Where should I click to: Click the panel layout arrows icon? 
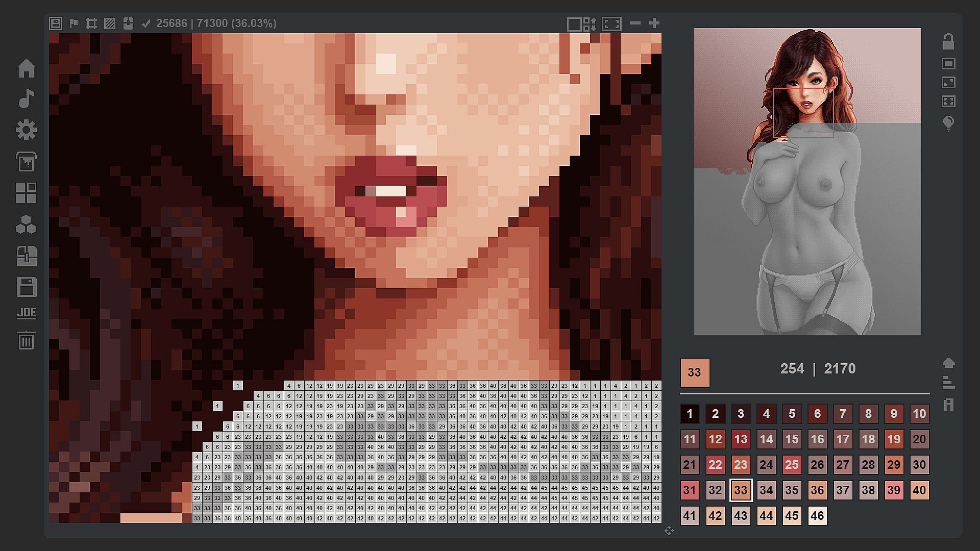(x=581, y=23)
